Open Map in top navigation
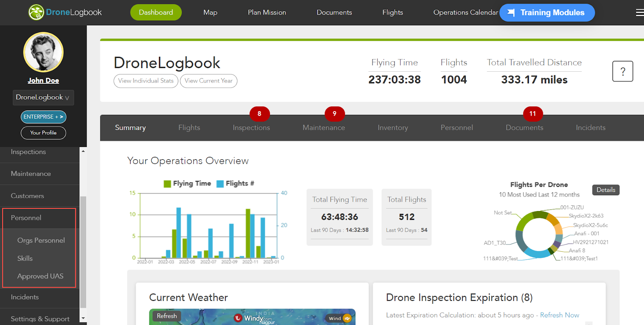This screenshot has width=644, height=325. click(x=210, y=12)
